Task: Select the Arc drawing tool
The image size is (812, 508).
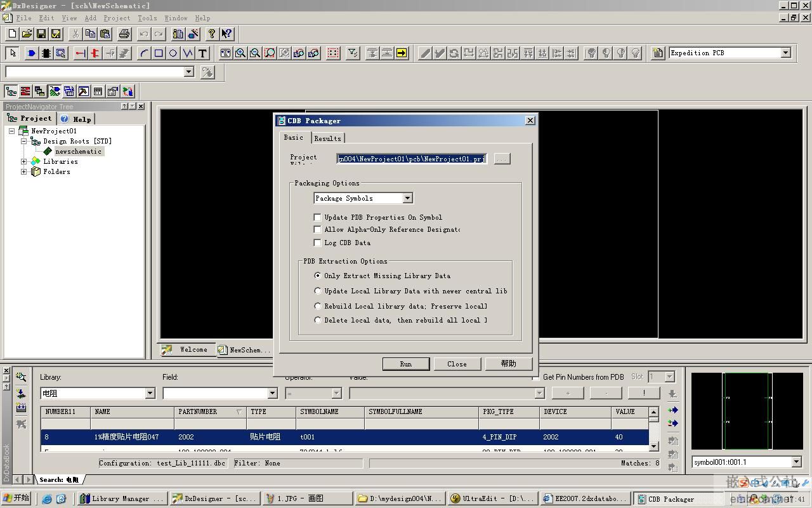Action: coord(144,53)
